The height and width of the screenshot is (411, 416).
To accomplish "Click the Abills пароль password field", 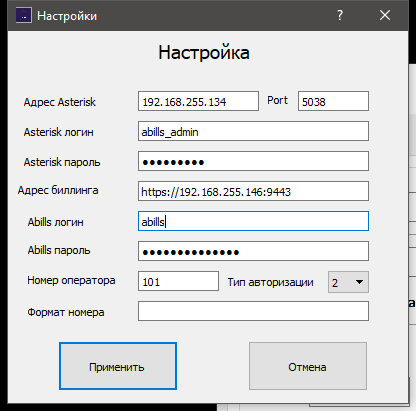I will (x=253, y=251).
